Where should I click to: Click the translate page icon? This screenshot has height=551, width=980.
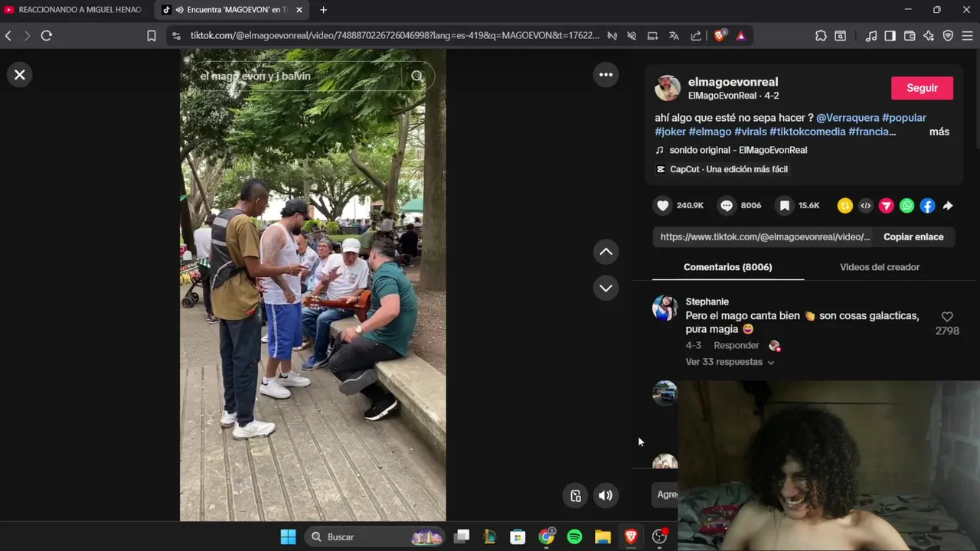tap(674, 35)
